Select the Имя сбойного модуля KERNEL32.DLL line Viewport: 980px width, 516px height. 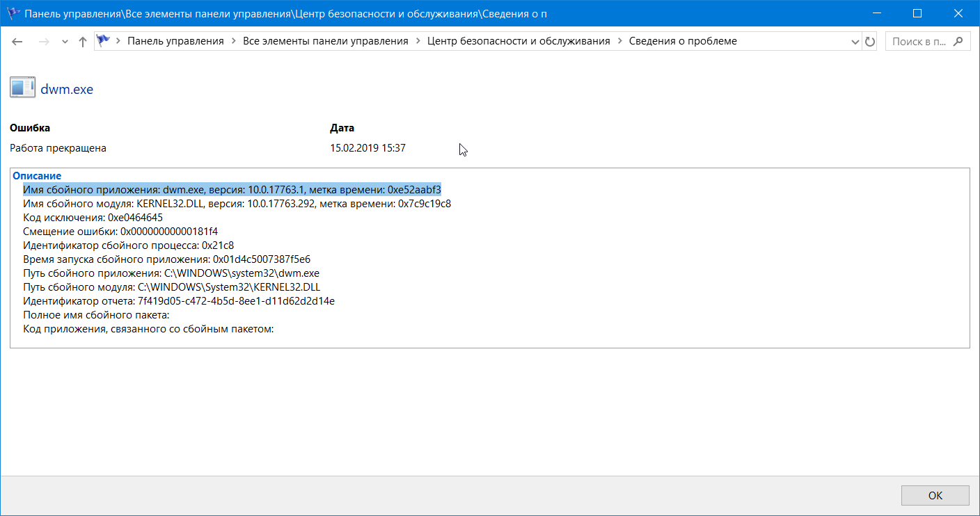pos(237,204)
